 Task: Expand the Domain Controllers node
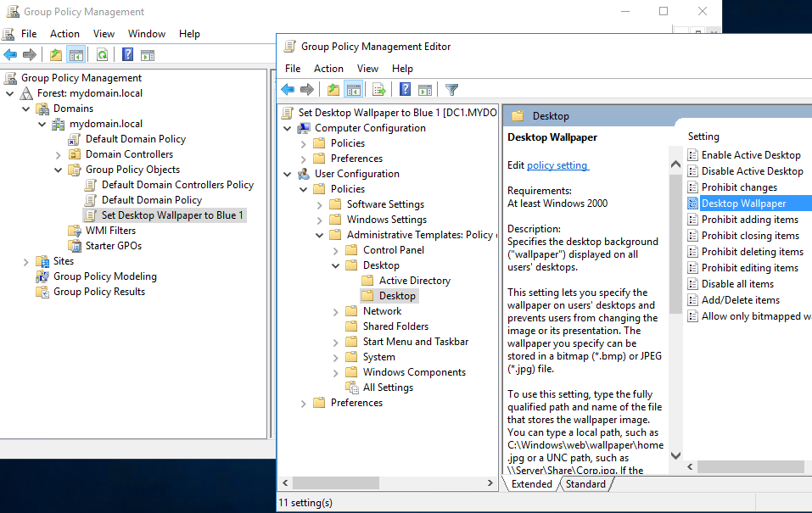[x=59, y=154]
